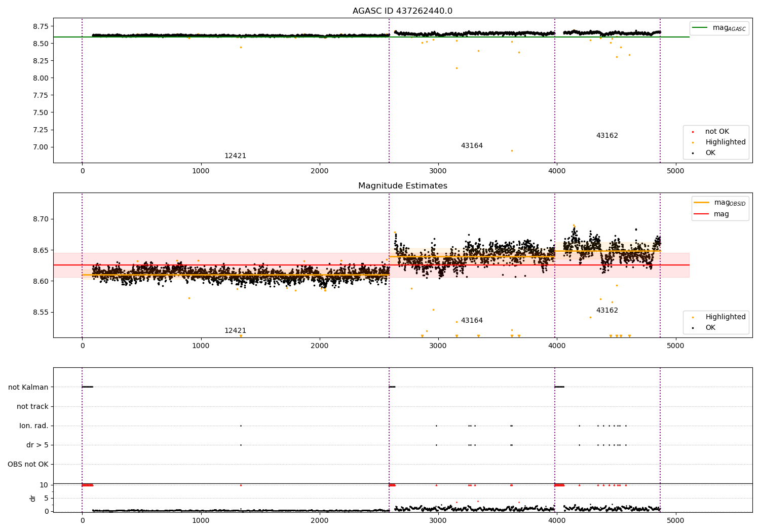Click the 8.65 tick on magnitude plot
The width and height of the screenshot is (760, 532).
(40, 250)
